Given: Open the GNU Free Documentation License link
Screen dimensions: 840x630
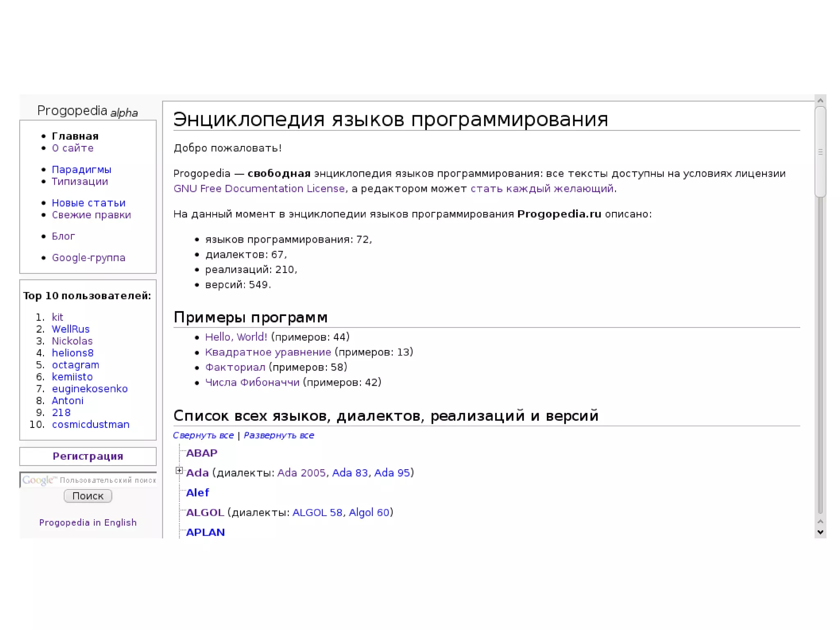Looking at the screenshot, I should [x=259, y=189].
